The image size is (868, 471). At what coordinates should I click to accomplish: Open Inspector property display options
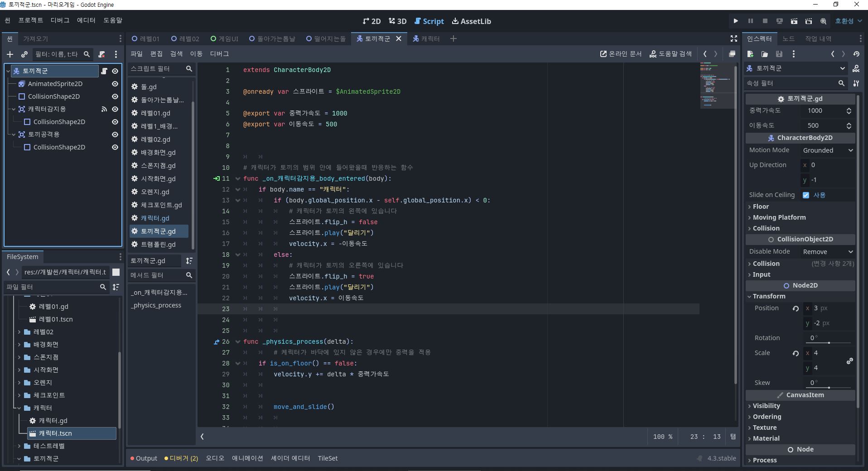tap(856, 83)
